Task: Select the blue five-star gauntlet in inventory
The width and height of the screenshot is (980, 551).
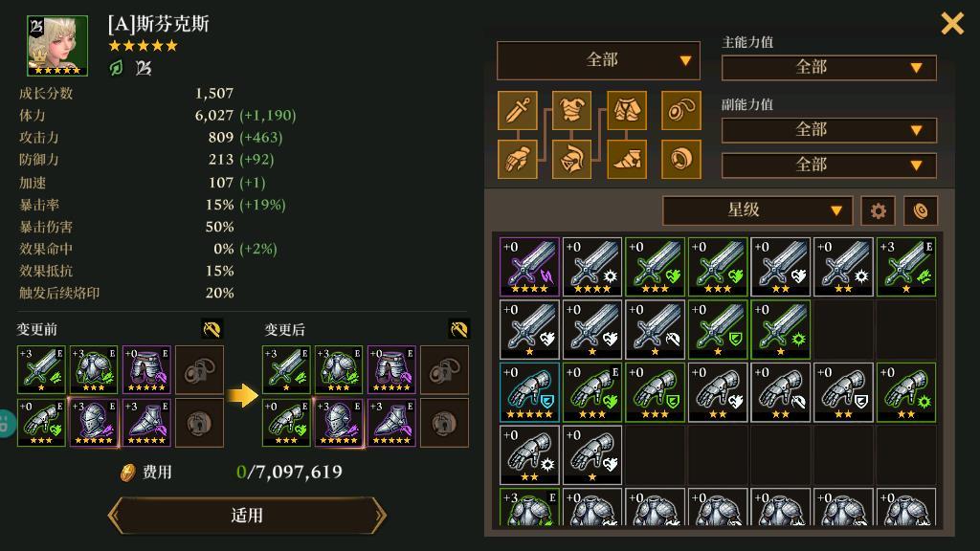Action: (529, 392)
